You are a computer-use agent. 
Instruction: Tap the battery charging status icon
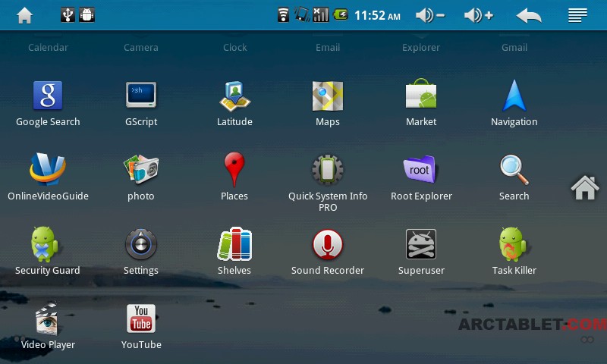point(341,15)
